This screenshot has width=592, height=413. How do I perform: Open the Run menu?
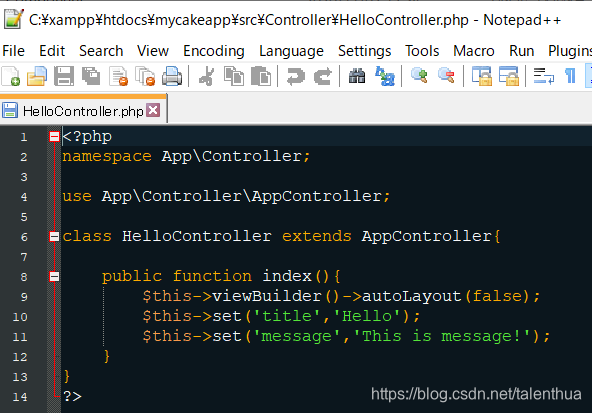click(x=521, y=51)
